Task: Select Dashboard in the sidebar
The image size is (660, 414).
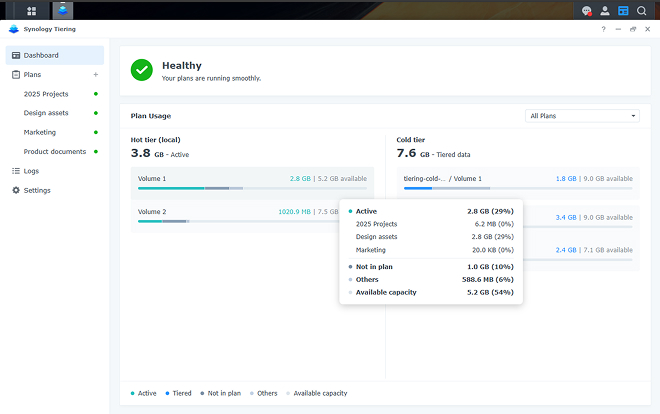Action: tap(41, 55)
